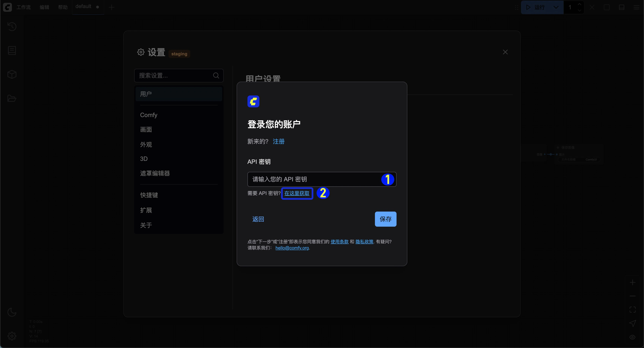
Task: Open the 在这里获取 API key link
Action: 297,193
